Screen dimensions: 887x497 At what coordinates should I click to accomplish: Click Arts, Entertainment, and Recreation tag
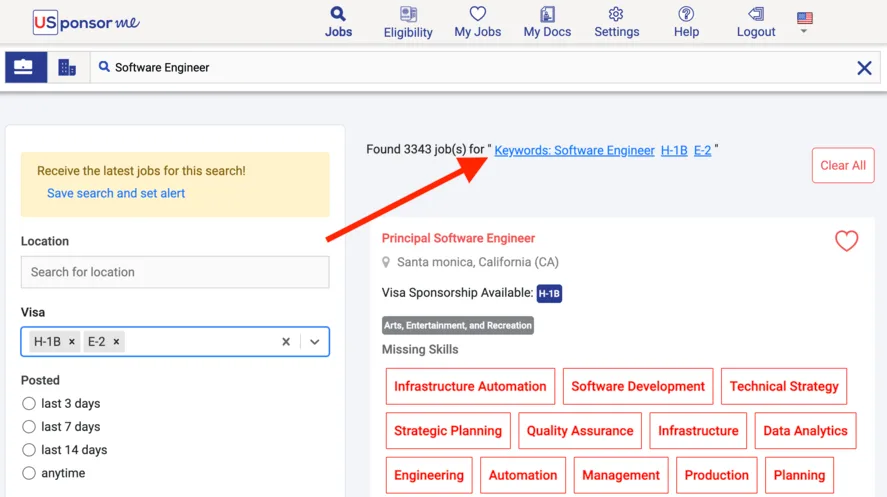pyautogui.click(x=458, y=325)
